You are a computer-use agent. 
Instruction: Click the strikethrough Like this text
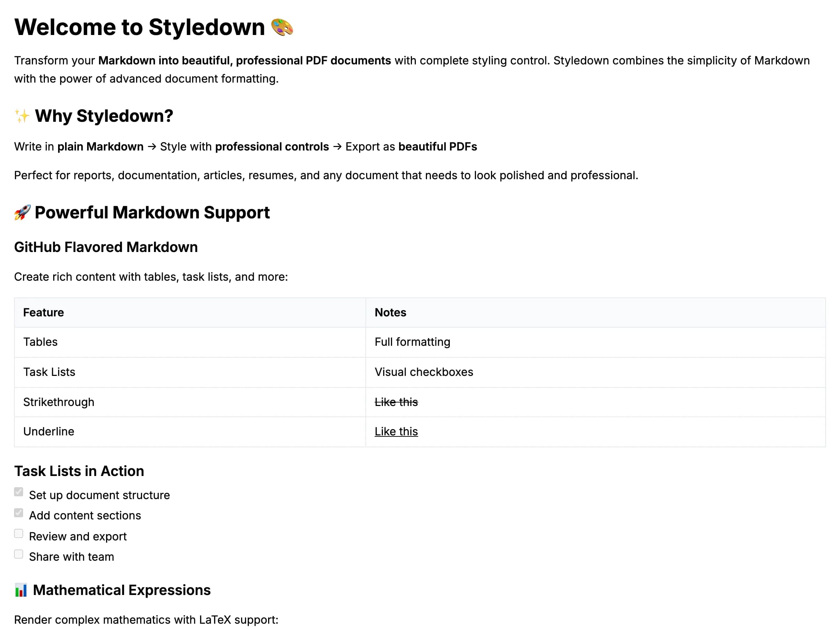(x=396, y=402)
